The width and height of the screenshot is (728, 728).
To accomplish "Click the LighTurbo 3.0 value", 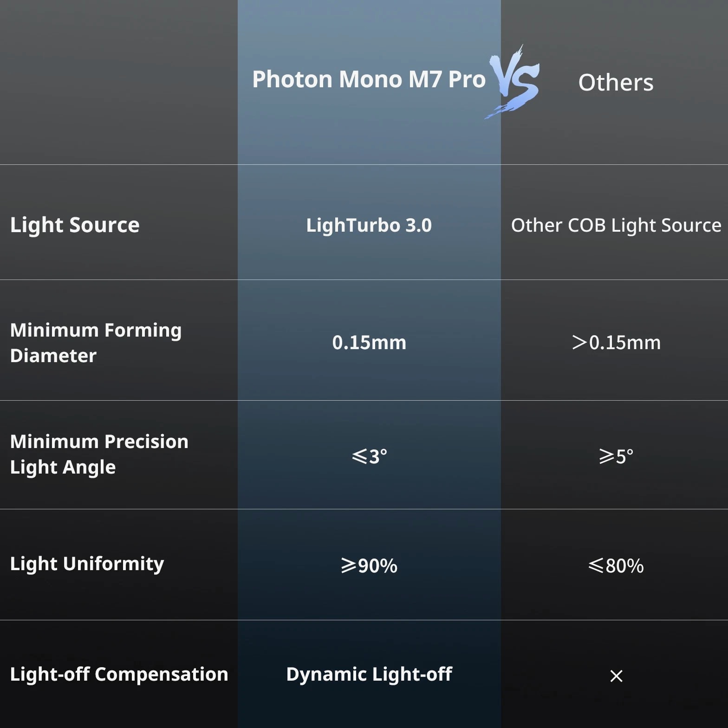I will click(x=369, y=225).
